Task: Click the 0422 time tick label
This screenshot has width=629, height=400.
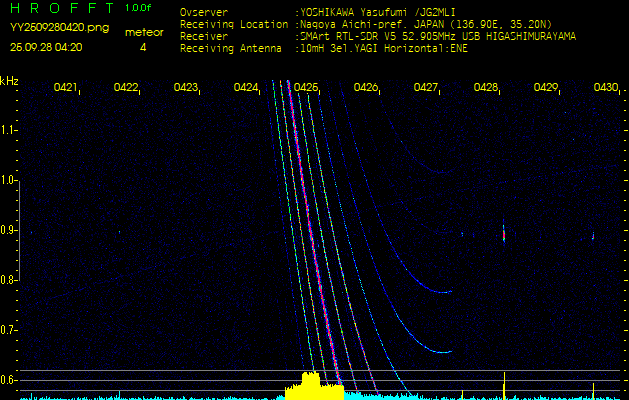Action: [x=126, y=88]
